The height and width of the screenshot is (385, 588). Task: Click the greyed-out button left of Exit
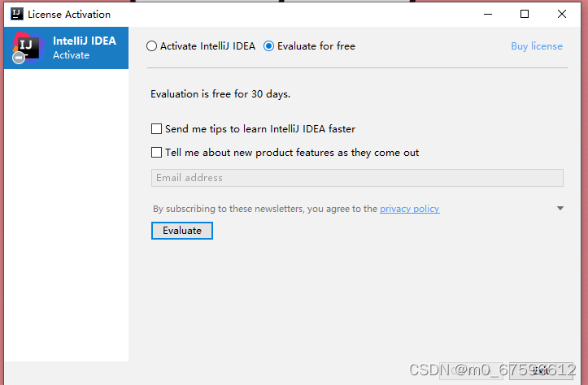coord(470,370)
